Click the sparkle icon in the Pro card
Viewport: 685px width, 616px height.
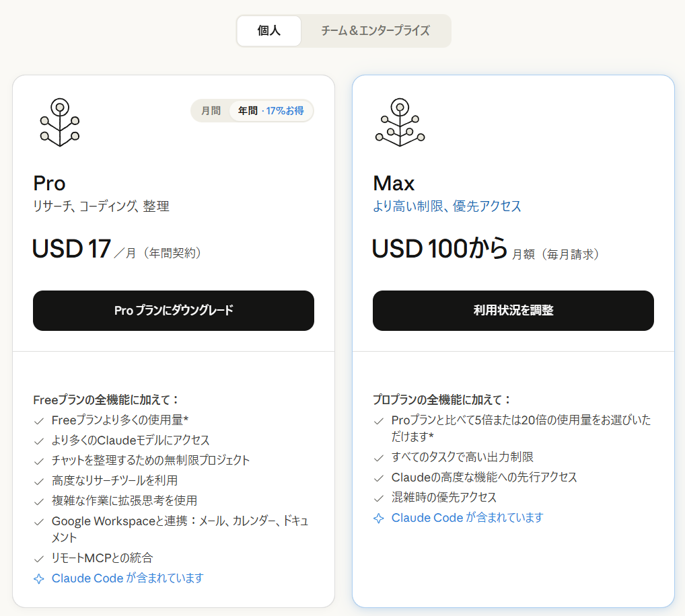[x=39, y=578]
